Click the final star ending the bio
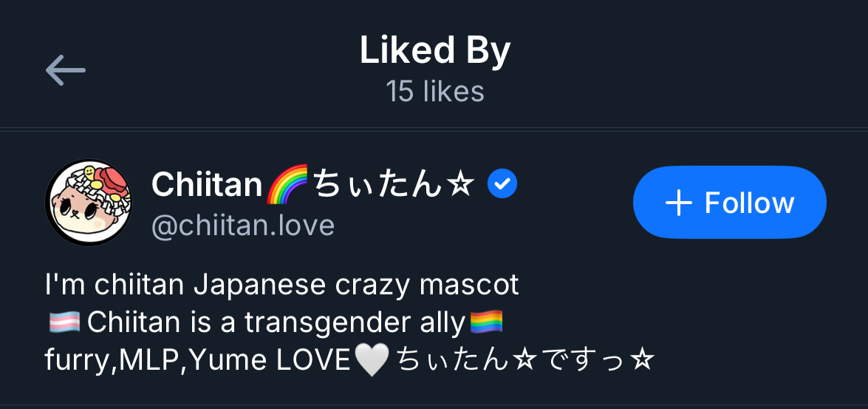This screenshot has height=409, width=868. click(643, 361)
